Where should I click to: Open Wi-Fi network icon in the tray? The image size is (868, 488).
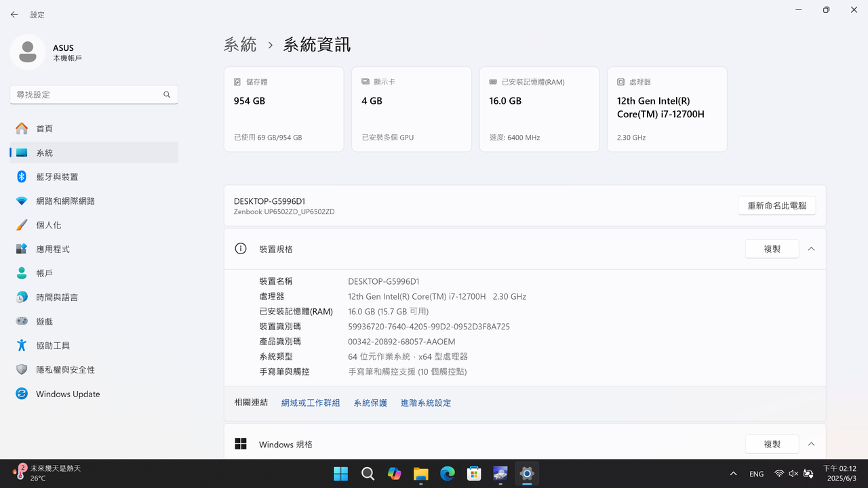pos(779,474)
